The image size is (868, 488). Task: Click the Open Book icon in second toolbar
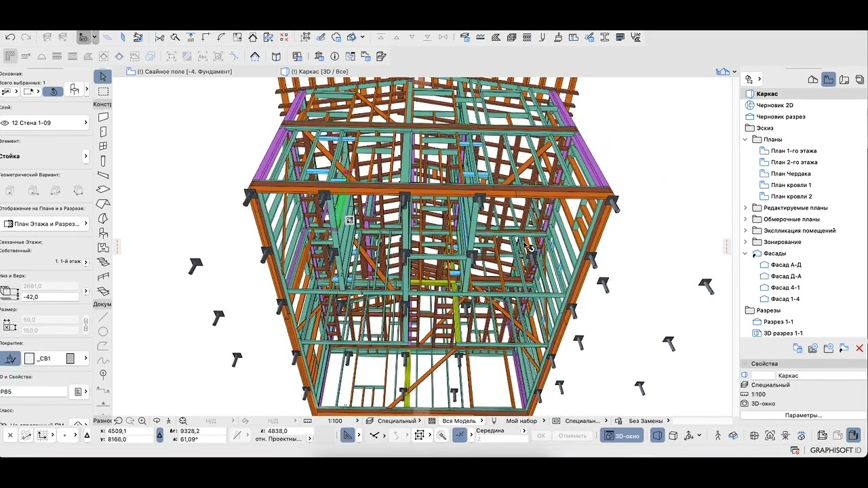276,56
